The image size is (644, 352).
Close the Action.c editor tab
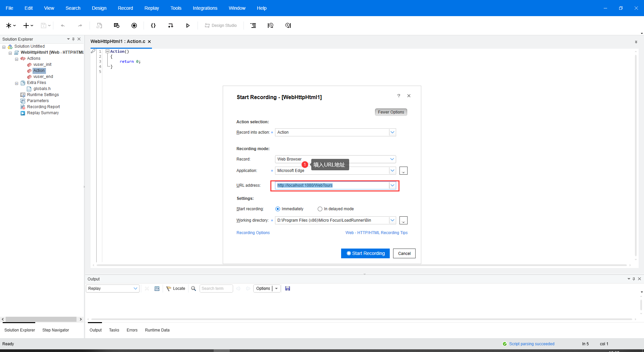[149, 42]
